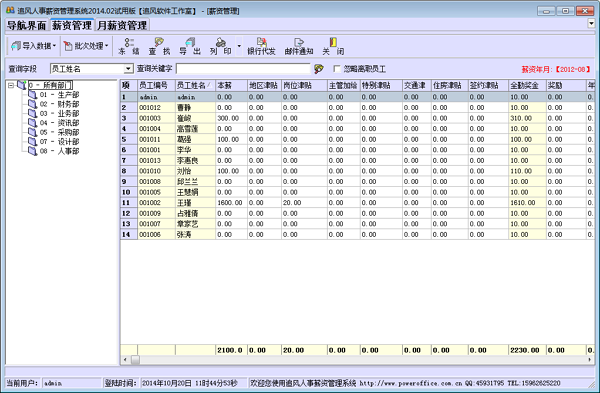
Task: Click the 列印 print toolbar icon
Action: [x=221, y=46]
